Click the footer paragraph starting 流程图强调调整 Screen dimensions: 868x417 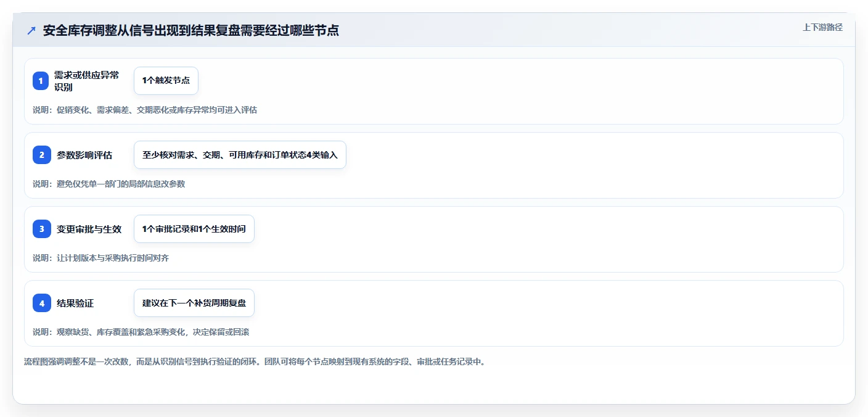tap(255, 361)
